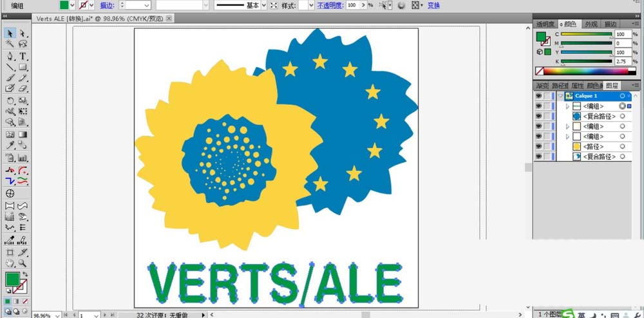Image resolution: width=644 pixels, height=318 pixels.
Task: Select the Hand tool
Action: click(x=10, y=263)
